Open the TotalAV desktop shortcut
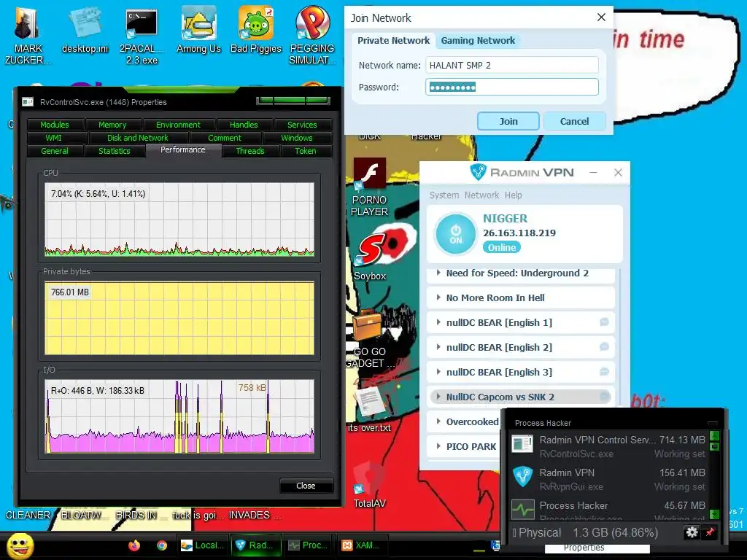Viewport: 747px width, 560px height. pos(370,485)
